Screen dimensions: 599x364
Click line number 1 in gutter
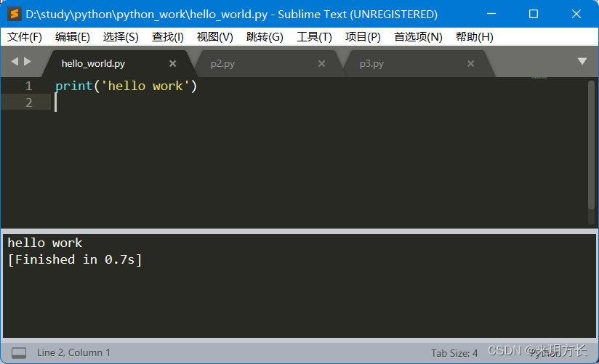pos(28,86)
